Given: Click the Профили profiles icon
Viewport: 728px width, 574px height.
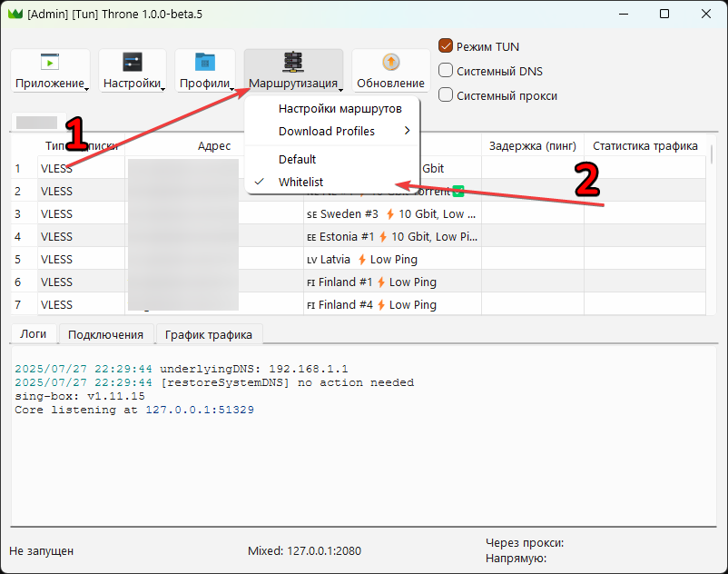Looking at the screenshot, I should tap(207, 62).
